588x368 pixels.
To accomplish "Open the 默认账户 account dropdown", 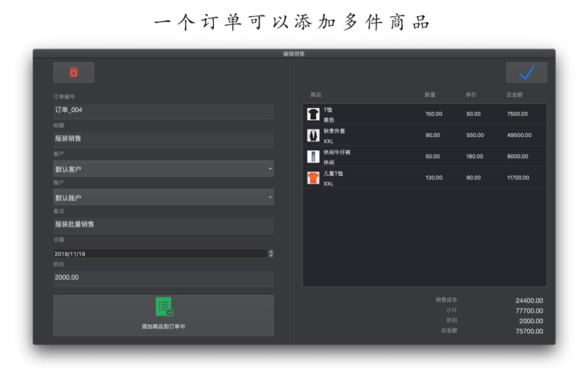I will (x=163, y=197).
